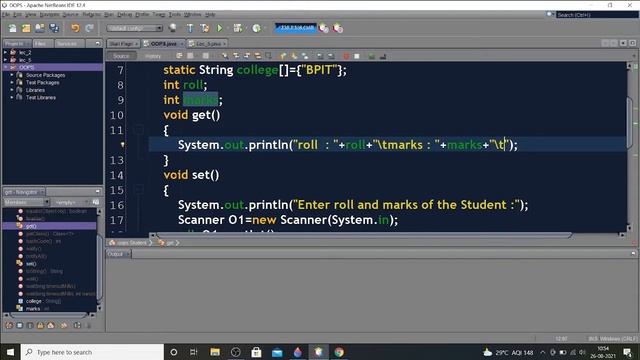The height and width of the screenshot is (360, 640).
Task: Click the Profile Project toolbar icon
Action: click(256, 28)
